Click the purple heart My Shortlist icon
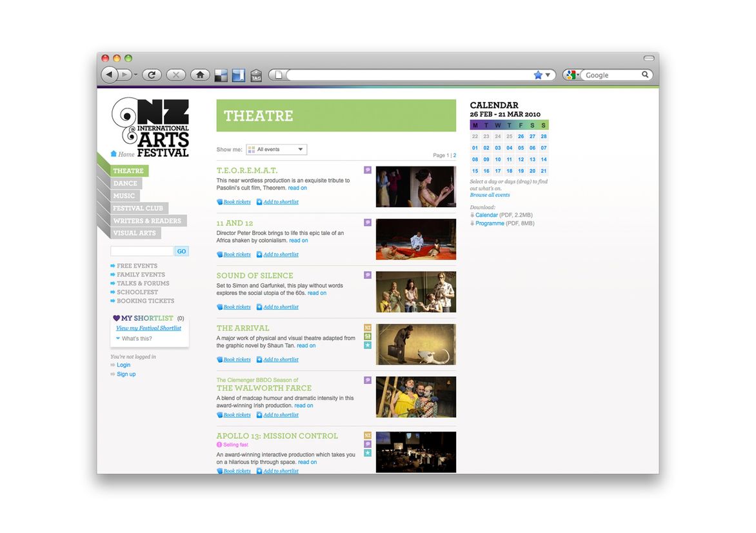The image size is (756, 533). tap(116, 318)
